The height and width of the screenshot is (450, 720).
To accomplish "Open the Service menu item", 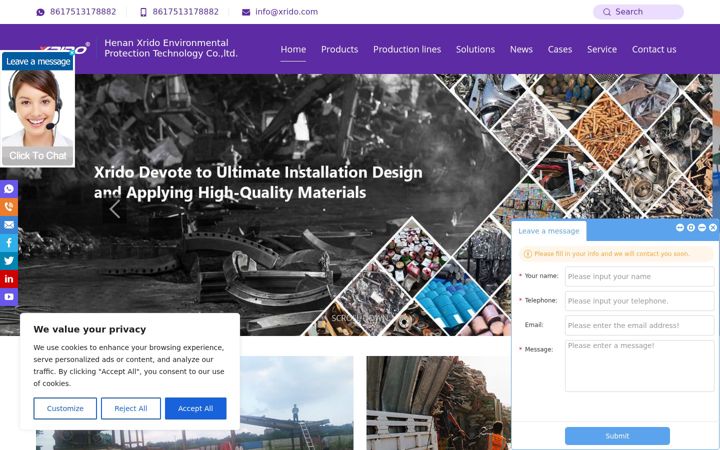I will 602,49.
